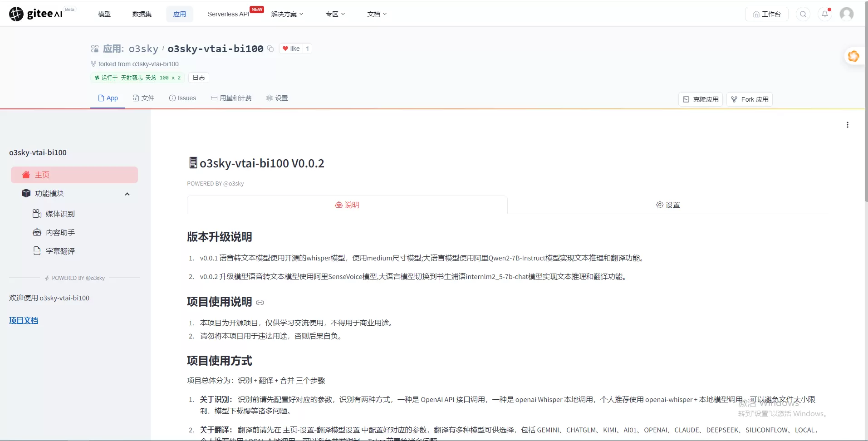Collapse the 功能模块 section chevron

127,194
